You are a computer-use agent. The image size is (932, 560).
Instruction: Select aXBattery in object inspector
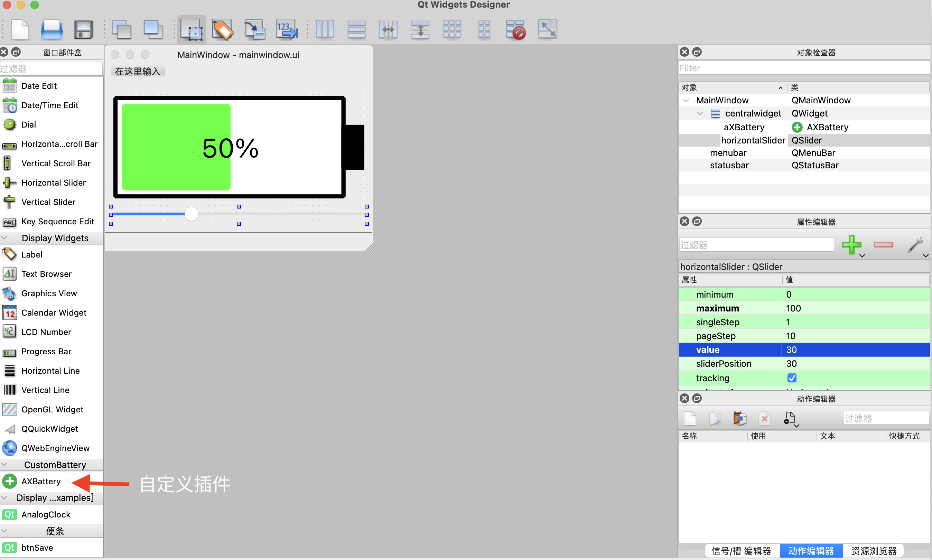tap(744, 127)
